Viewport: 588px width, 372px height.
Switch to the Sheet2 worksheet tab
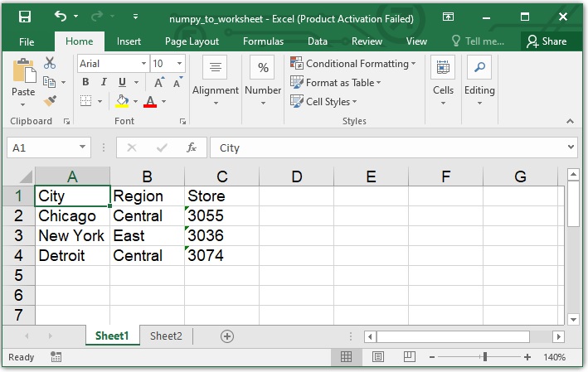tap(166, 336)
